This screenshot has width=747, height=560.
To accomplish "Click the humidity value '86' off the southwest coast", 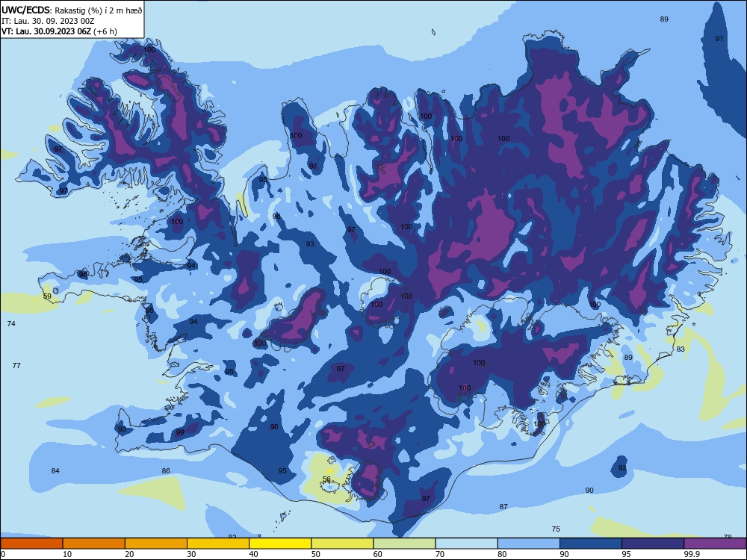I will click(x=166, y=471).
